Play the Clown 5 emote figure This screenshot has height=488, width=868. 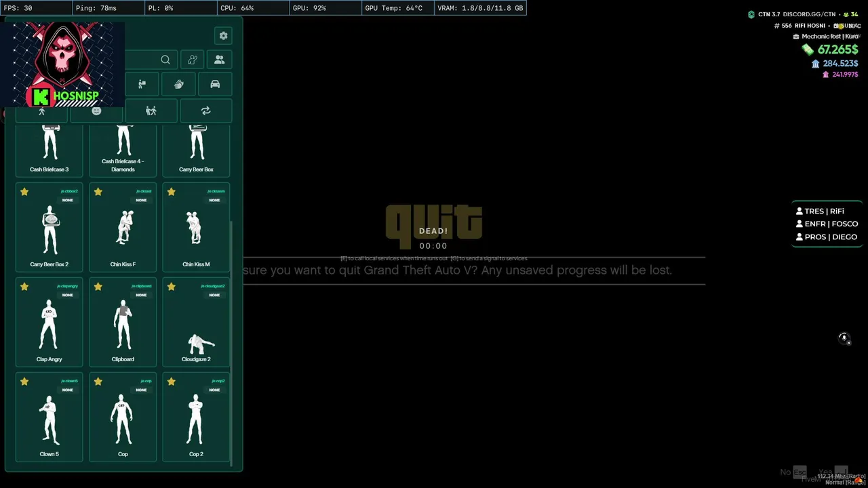(50, 420)
